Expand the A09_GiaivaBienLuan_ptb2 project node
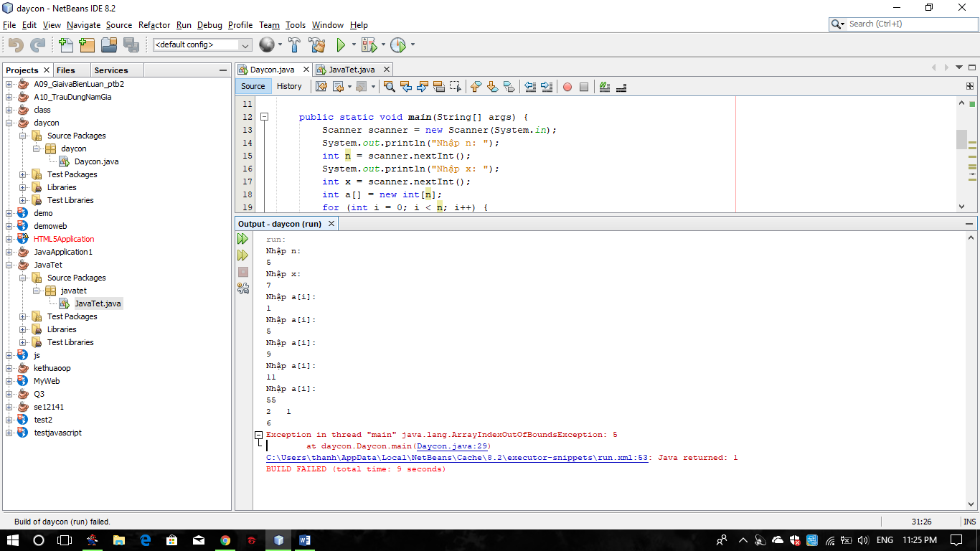Viewport: 980px width, 551px height. [9, 84]
